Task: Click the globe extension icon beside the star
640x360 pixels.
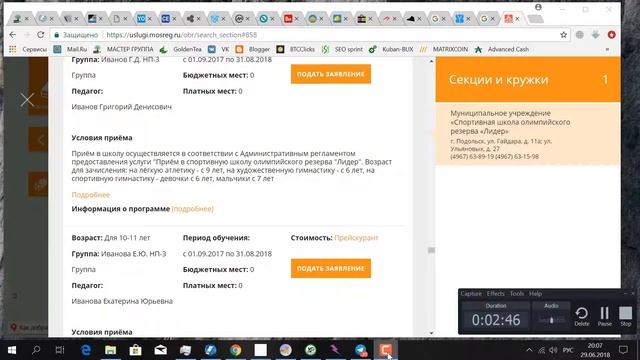Action: pos(580,35)
